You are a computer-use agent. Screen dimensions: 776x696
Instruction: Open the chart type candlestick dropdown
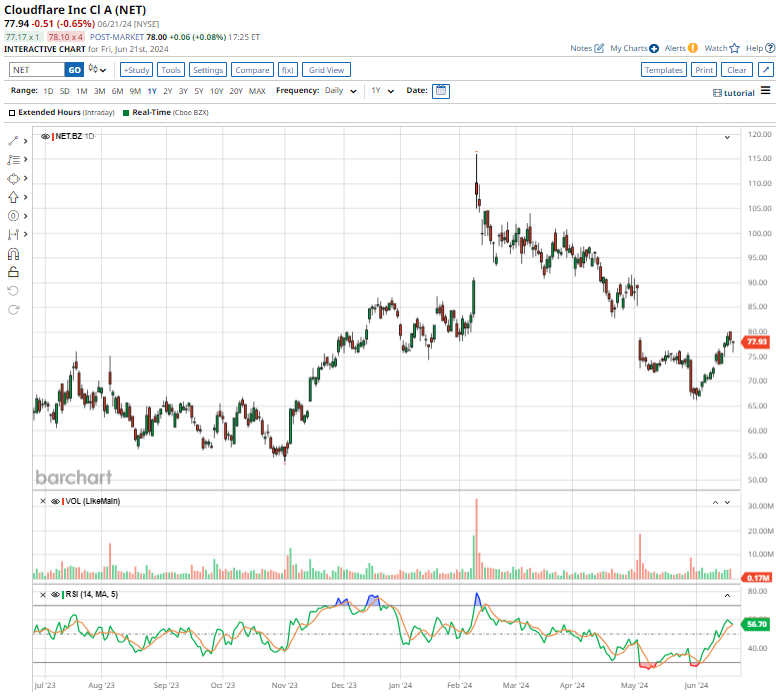pyautogui.click(x=97, y=70)
